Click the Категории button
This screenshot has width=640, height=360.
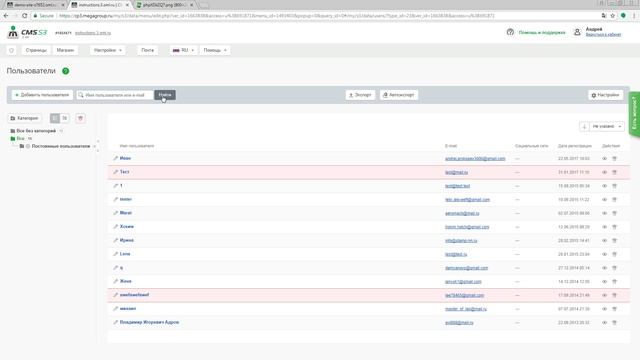24,118
